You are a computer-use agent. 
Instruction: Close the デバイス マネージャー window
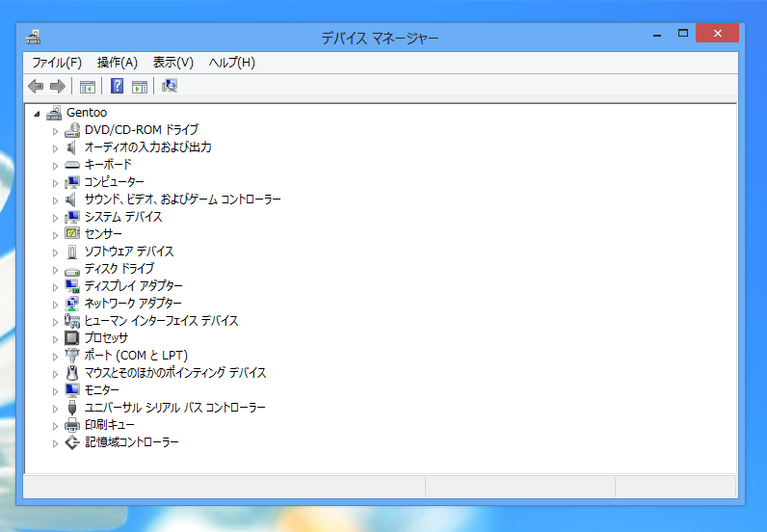tap(717, 34)
